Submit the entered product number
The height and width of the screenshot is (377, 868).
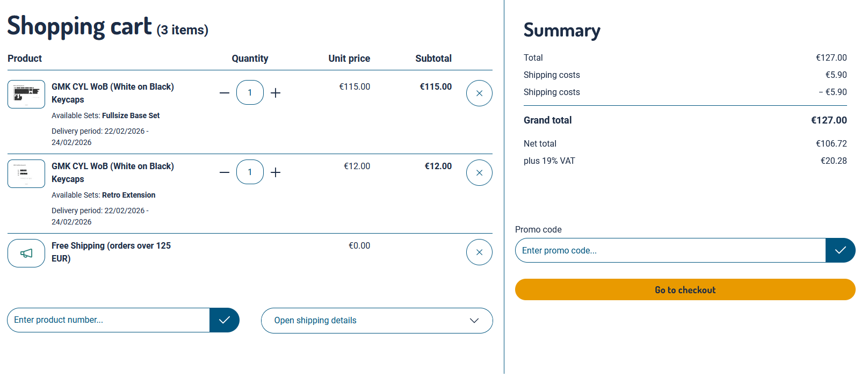[225, 320]
